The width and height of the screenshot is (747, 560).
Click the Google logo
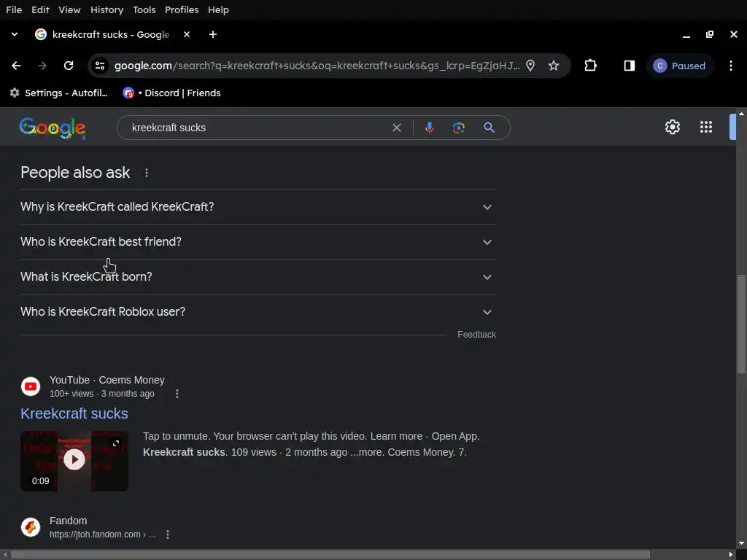coord(53,128)
